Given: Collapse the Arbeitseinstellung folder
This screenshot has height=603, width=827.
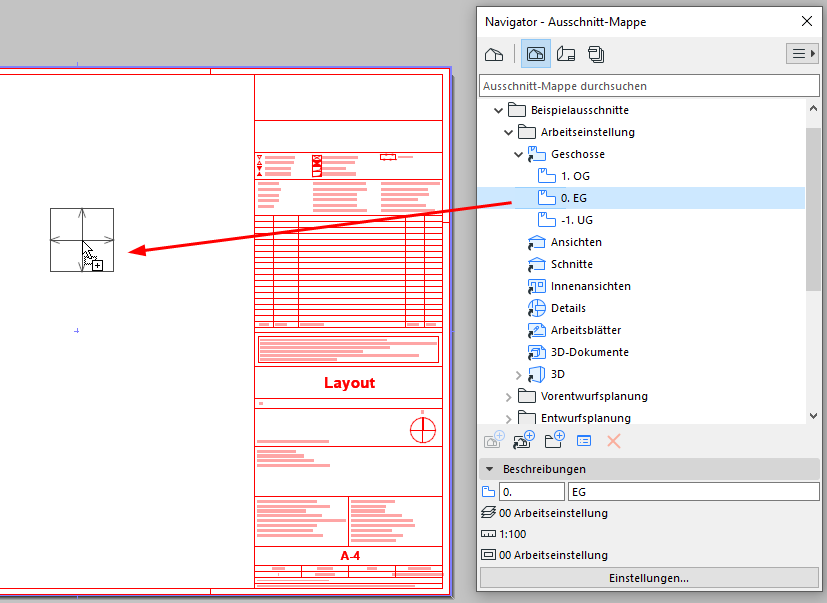Looking at the screenshot, I should click(x=508, y=132).
